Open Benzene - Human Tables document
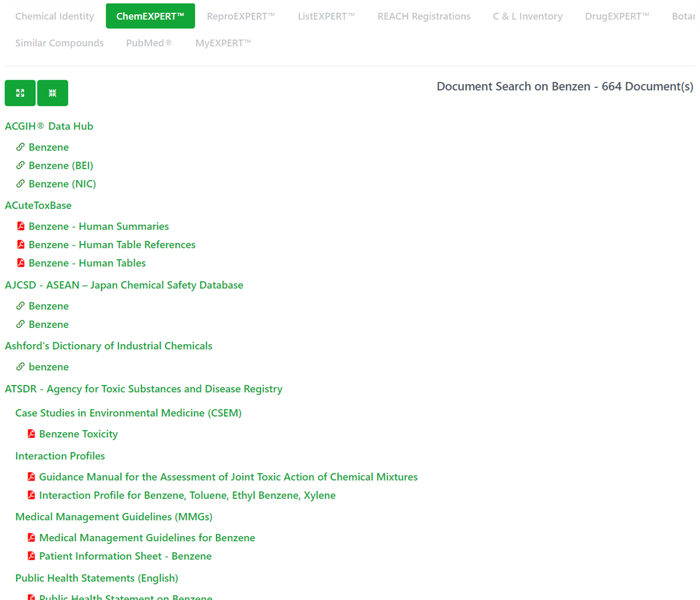Viewport: 700px width, 600px height. 87,263
